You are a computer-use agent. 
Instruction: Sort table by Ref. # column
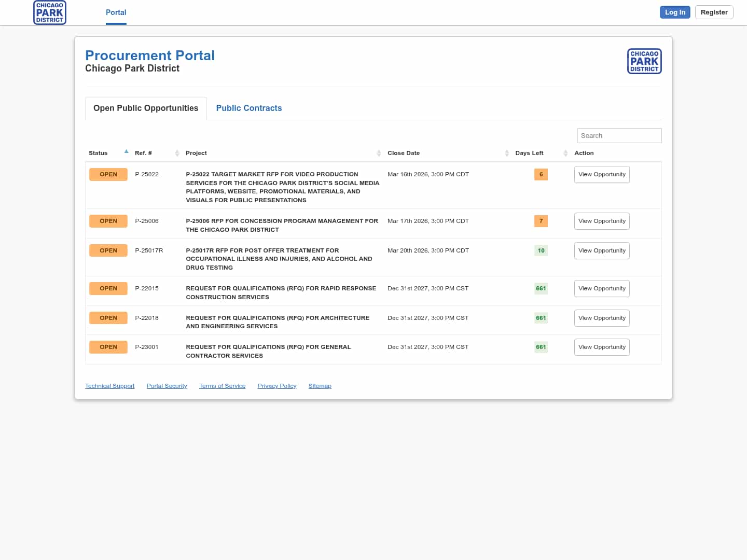coord(177,153)
